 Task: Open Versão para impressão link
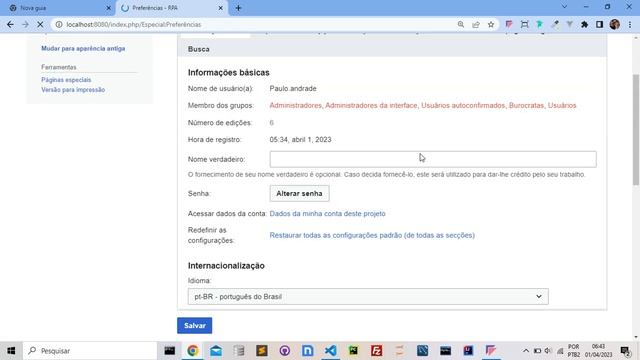click(73, 90)
